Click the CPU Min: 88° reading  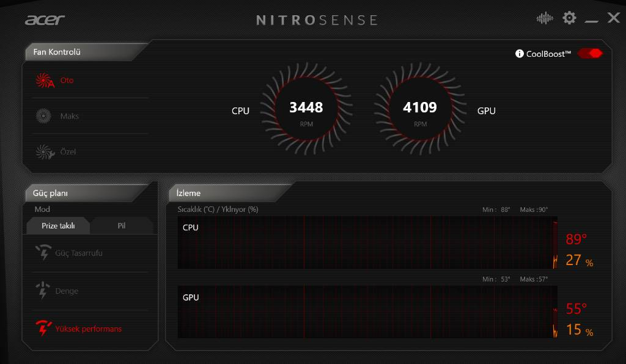coord(496,209)
